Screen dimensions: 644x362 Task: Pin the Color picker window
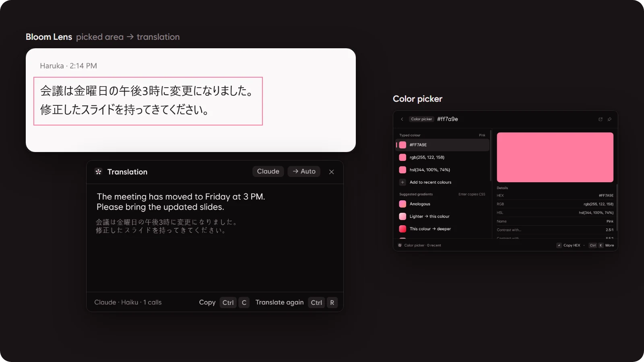tap(609, 119)
